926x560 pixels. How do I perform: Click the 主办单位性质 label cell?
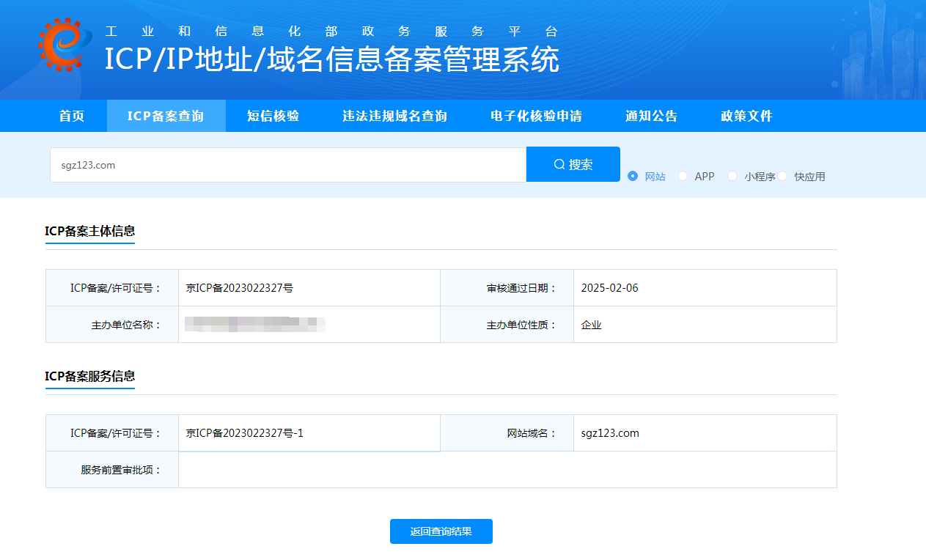click(507, 325)
